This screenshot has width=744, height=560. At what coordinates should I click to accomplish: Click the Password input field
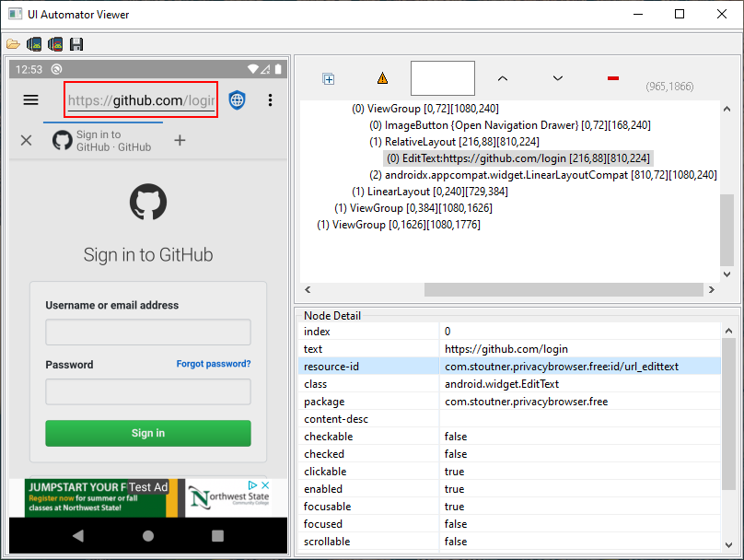[x=148, y=392]
